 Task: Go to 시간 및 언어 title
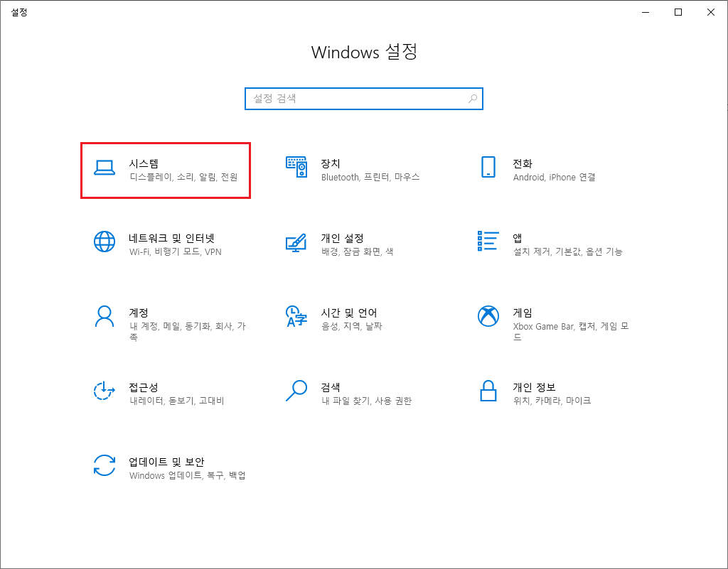(348, 313)
